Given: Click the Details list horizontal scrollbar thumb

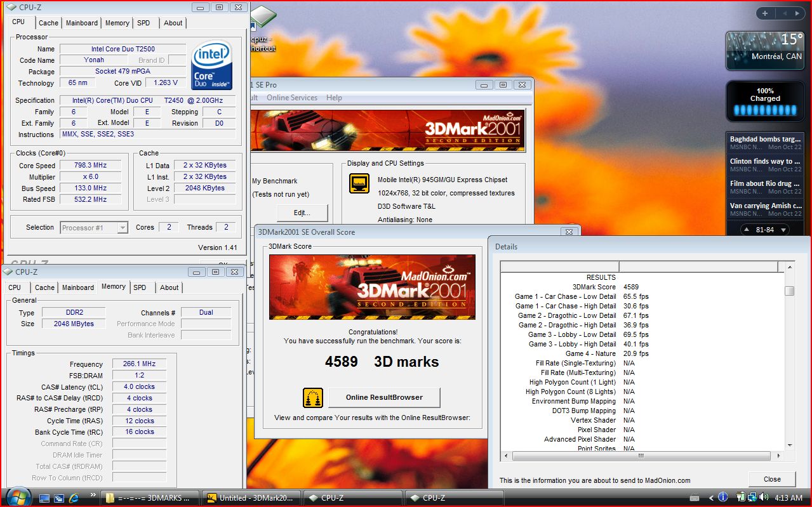Looking at the screenshot, I should click(641, 456).
